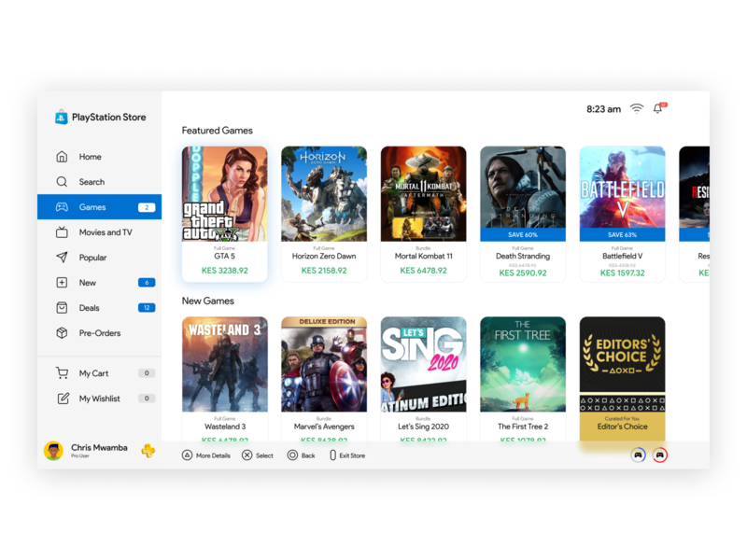Go to the Popular section
This screenshot has width=747, height=560.
click(x=99, y=258)
